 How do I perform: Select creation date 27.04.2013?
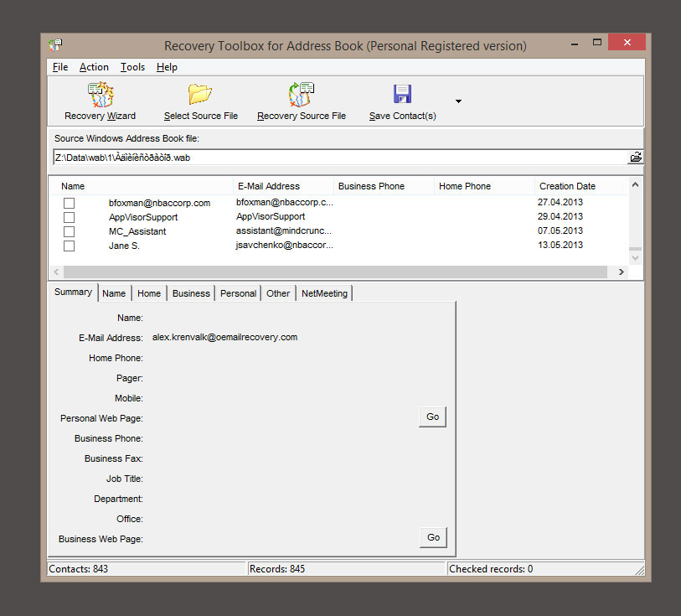(x=560, y=202)
